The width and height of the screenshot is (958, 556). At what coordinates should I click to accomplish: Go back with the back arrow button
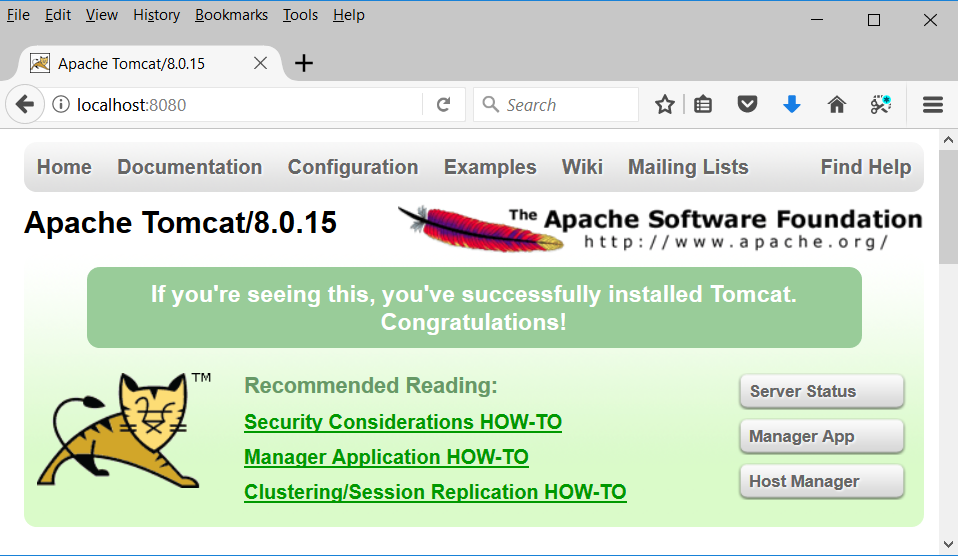tap(25, 104)
